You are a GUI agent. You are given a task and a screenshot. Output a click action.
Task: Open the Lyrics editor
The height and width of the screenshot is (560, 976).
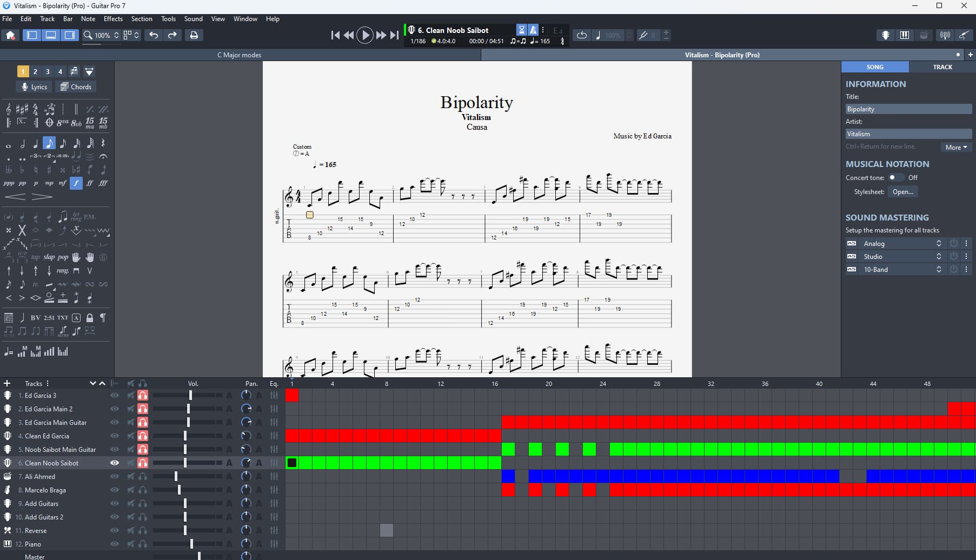tap(34, 87)
